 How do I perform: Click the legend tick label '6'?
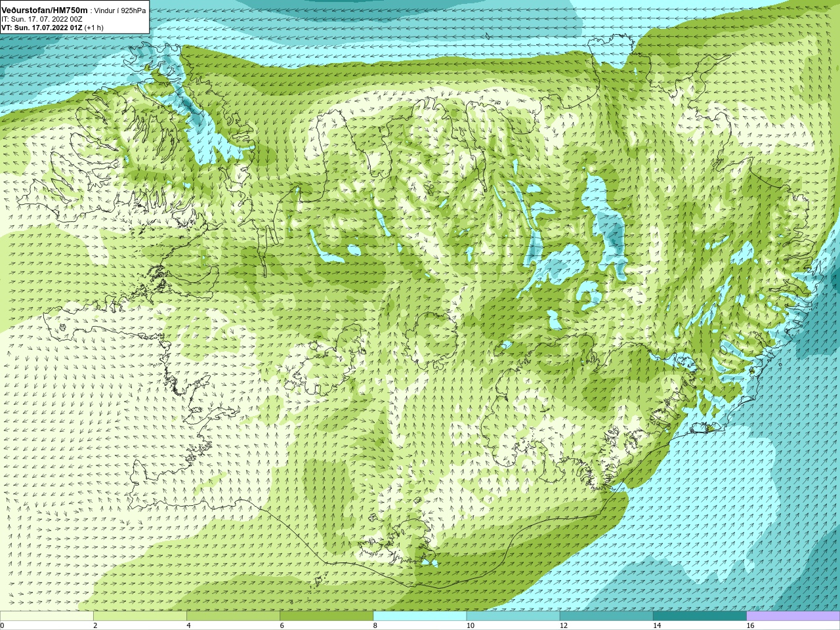[282, 625]
